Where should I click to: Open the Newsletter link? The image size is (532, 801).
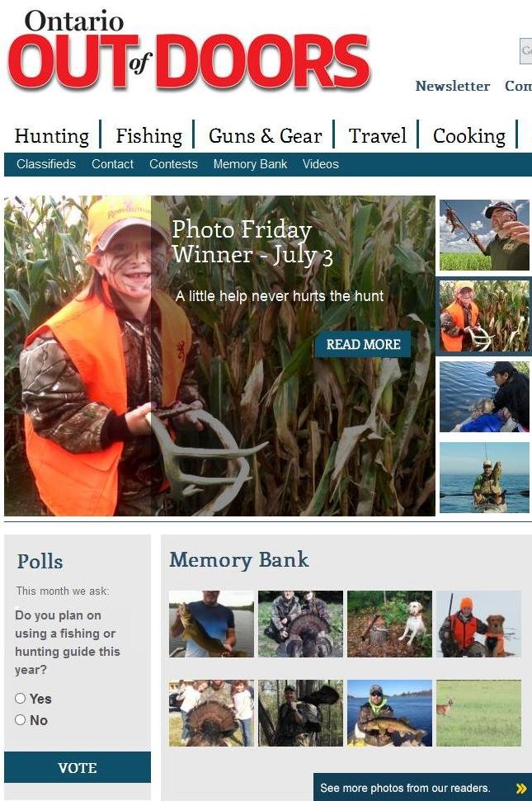[452, 86]
